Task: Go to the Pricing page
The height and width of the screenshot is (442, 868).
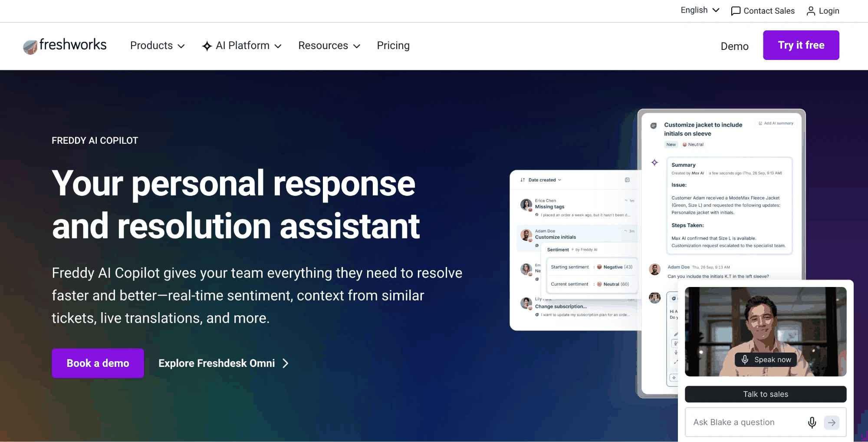Action: (393, 46)
